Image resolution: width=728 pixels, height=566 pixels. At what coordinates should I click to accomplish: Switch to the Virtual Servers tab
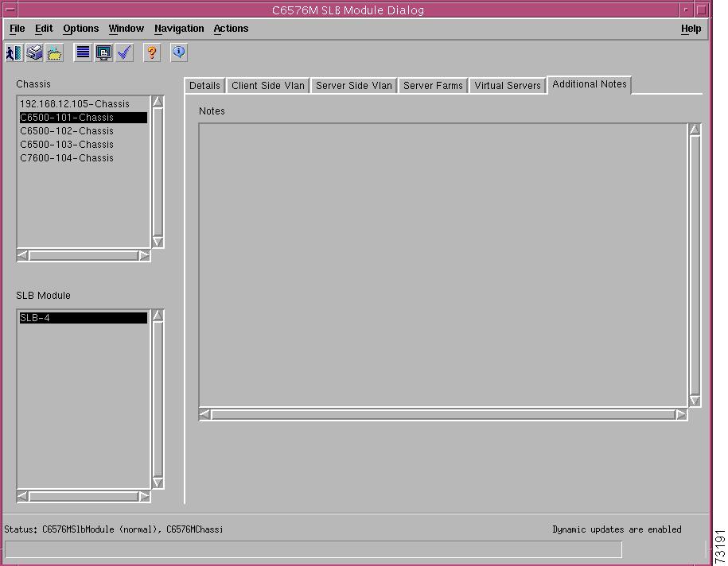tap(508, 85)
